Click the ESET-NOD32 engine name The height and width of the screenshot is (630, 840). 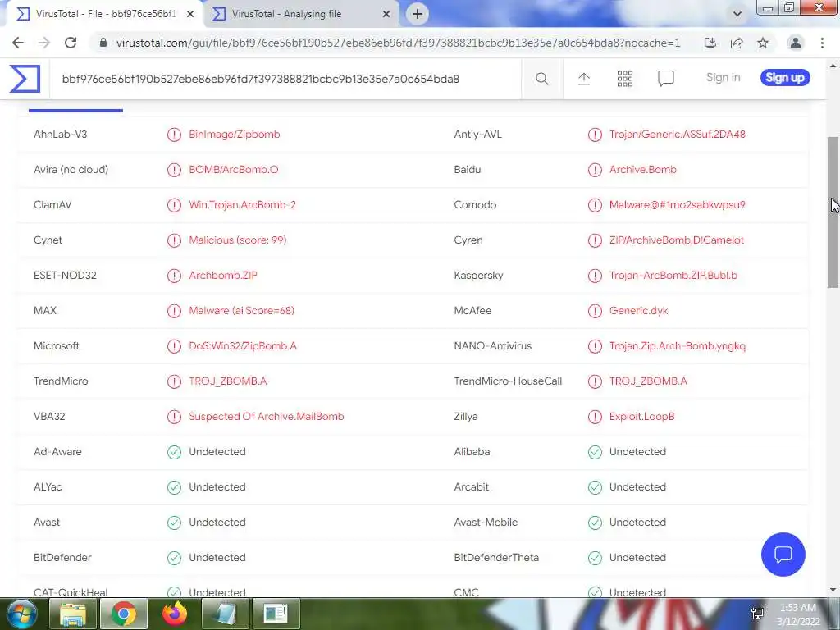pyautogui.click(x=65, y=276)
